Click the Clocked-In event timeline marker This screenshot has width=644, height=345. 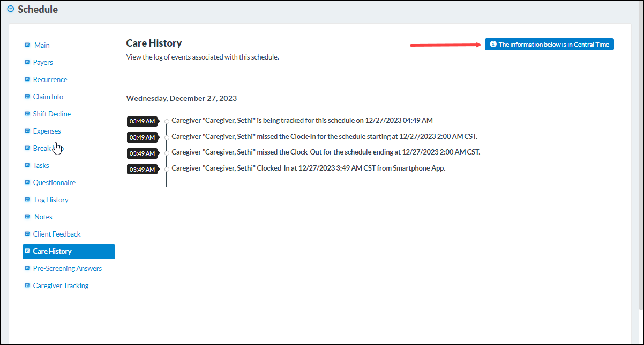point(166,168)
